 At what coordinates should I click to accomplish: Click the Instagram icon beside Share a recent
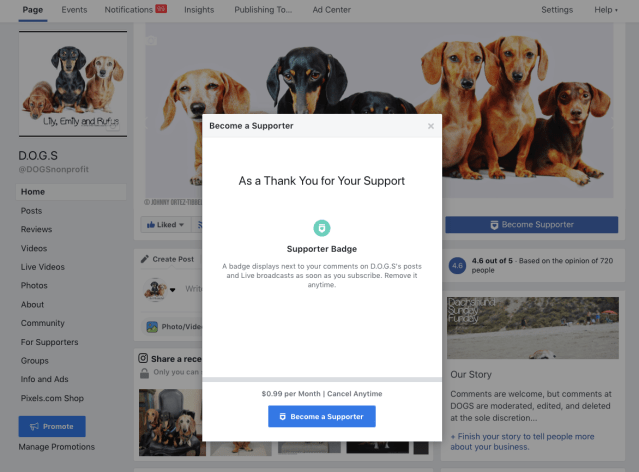pos(143,358)
